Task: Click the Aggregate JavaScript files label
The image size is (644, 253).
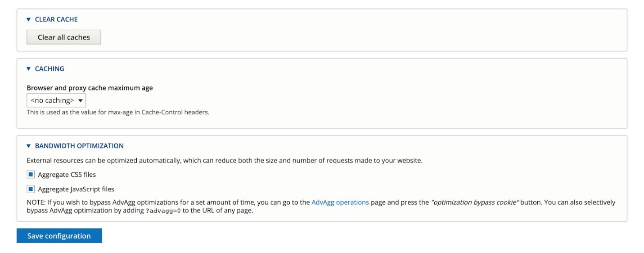Action: (76, 189)
